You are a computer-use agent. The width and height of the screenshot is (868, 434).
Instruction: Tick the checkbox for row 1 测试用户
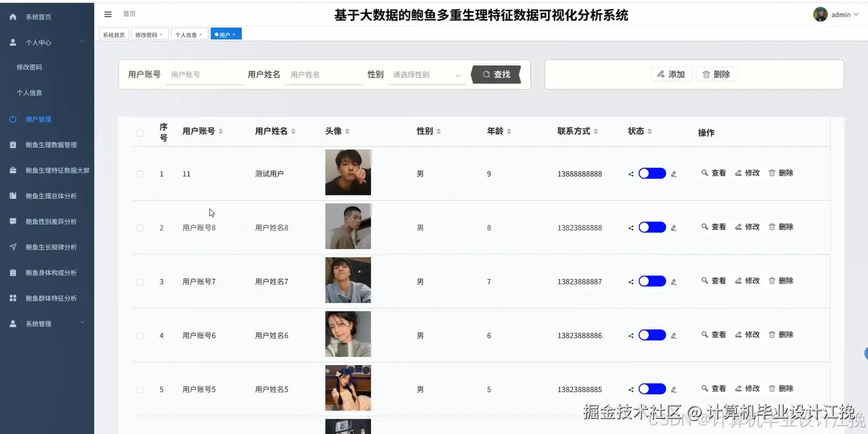pos(140,174)
